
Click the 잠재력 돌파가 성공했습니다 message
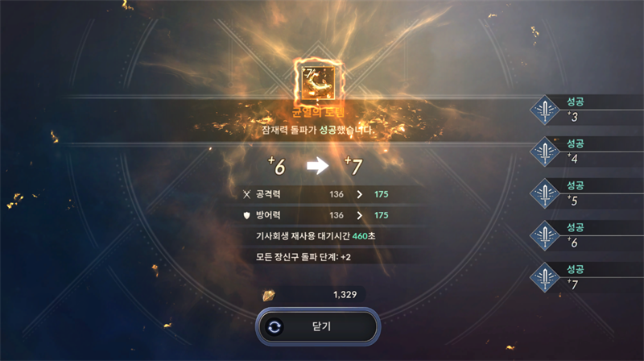pyautogui.click(x=318, y=130)
